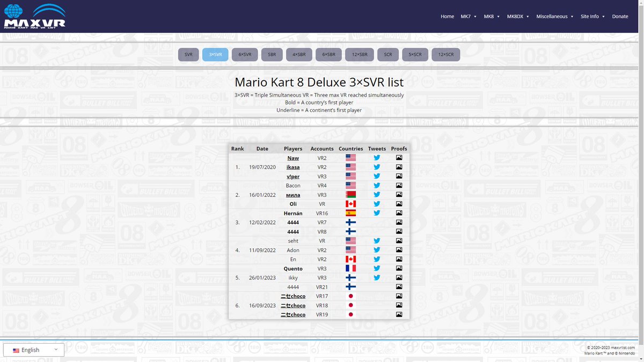View Oli's proof image
The width and height of the screenshot is (644, 362).
click(399, 204)
